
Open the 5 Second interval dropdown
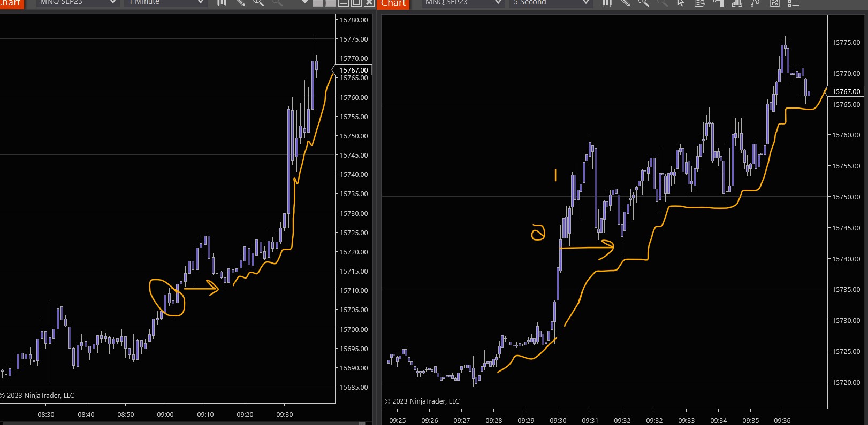tap(551, 3)
